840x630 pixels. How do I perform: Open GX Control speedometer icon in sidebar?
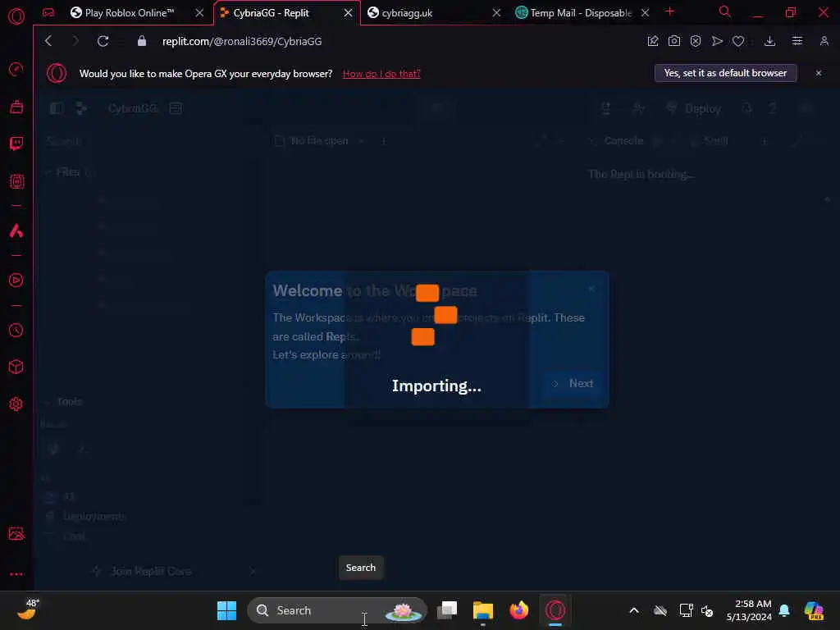coord(16,69)
